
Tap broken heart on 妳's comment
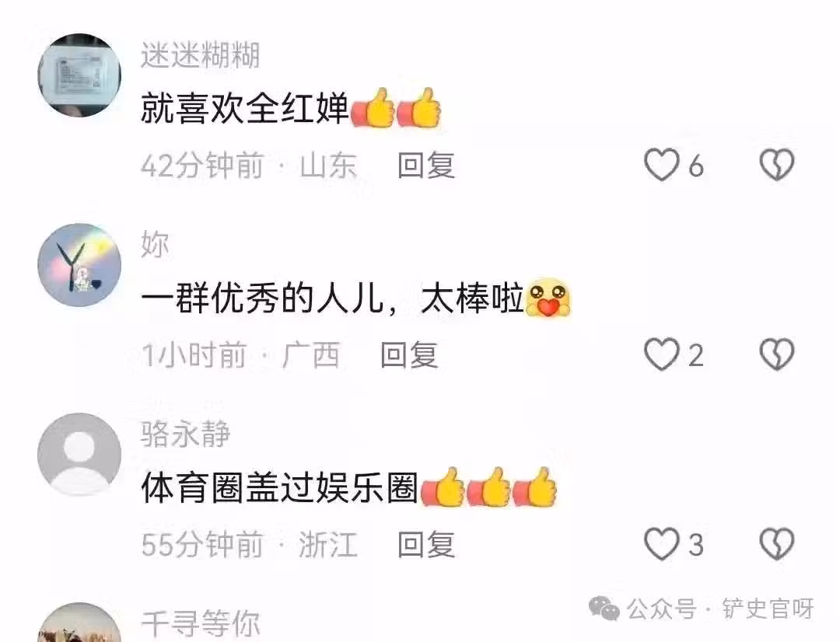(777, 354)
